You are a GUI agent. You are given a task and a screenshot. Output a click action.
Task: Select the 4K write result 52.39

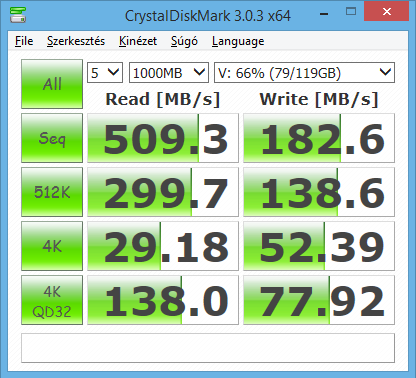point(319,246)
